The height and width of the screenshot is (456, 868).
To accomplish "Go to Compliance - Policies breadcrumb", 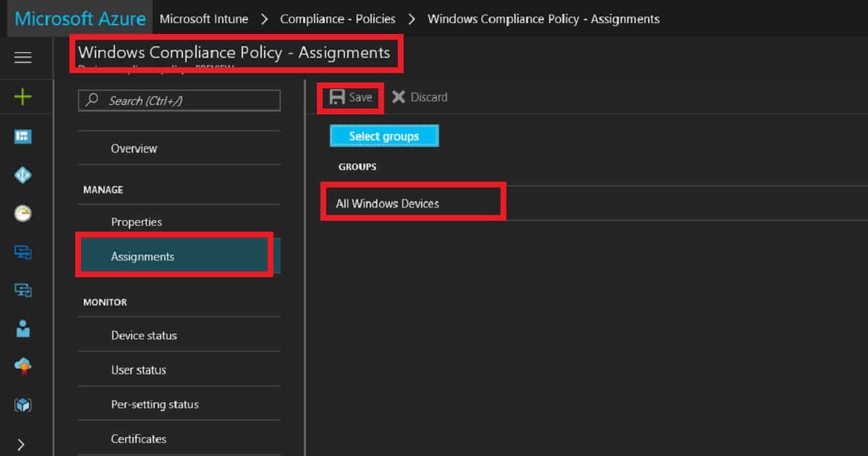I will pyautogui.click(x=338, y=19).
